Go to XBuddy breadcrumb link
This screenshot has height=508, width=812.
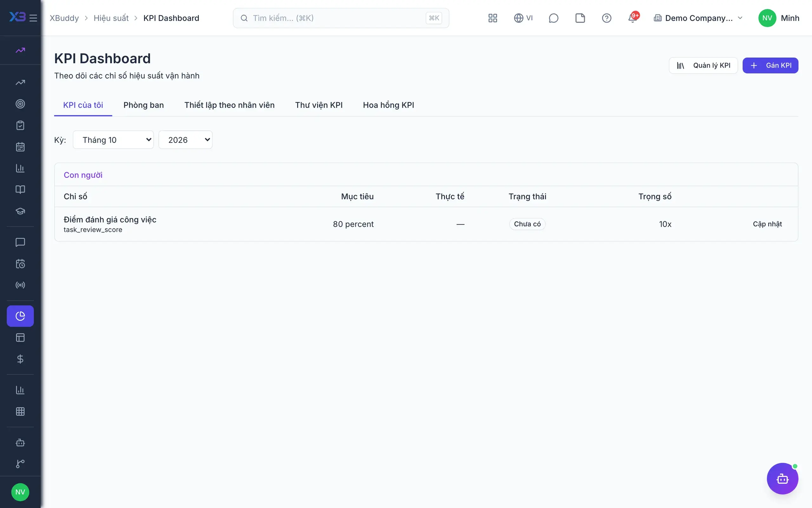click(64, 18)
